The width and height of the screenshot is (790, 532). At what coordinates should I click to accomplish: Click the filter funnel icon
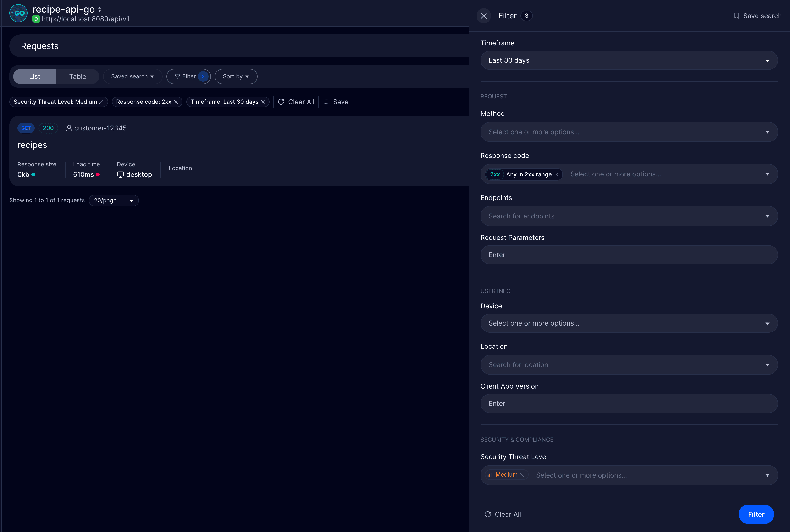(178, 76)
